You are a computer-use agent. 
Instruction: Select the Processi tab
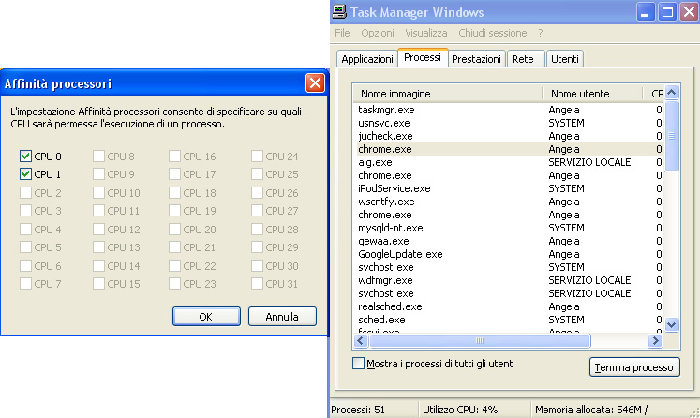click(x=422, y=58)
